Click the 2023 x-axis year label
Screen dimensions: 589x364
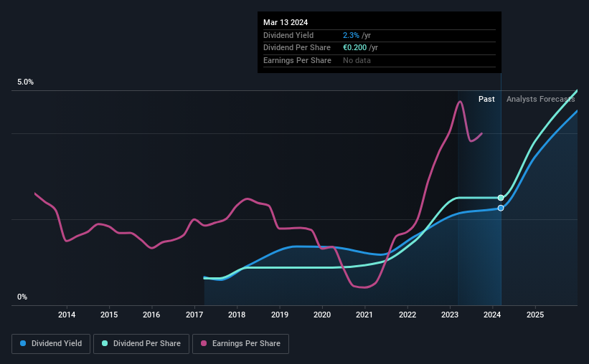click(x=450, y=315)
